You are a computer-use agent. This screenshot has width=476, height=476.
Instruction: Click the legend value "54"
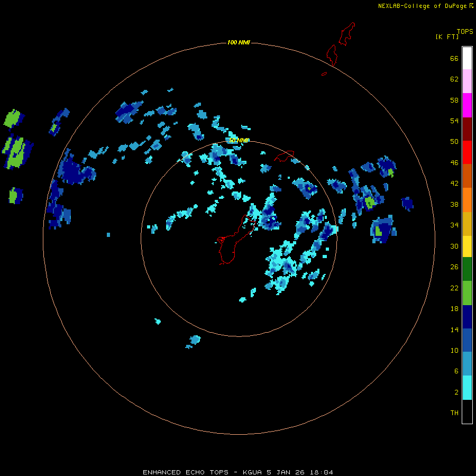(x=454, y=121)
